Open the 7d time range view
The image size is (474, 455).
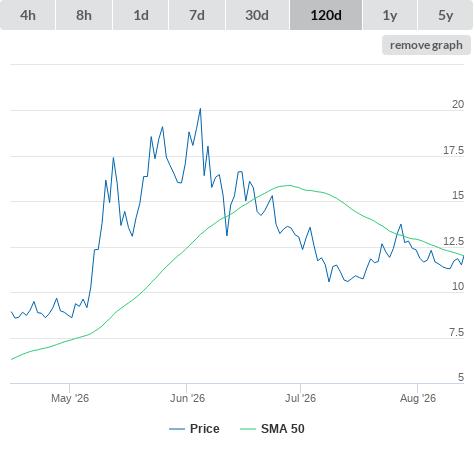197,15
